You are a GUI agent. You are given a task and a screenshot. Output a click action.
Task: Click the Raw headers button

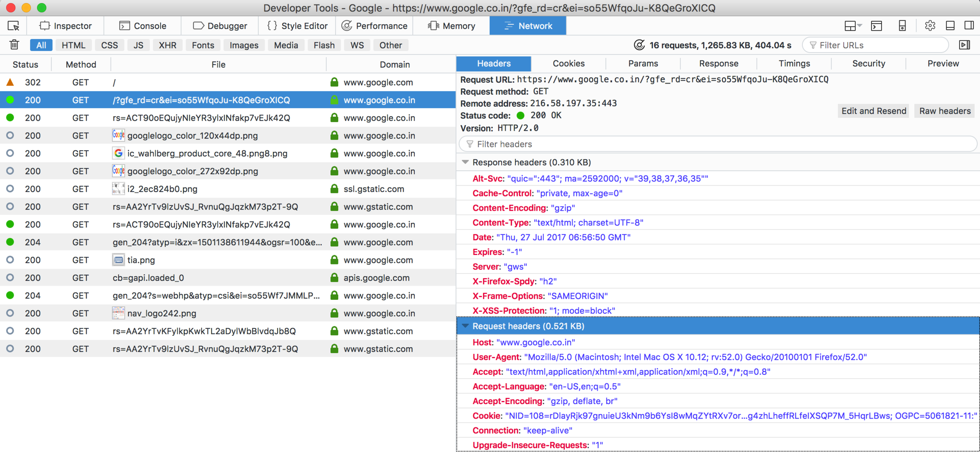click(945, 111)
